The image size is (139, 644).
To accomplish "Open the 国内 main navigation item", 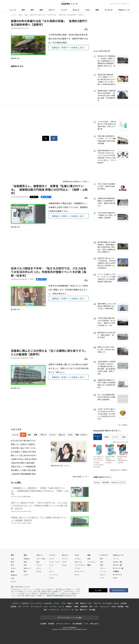I will point(23,10).
